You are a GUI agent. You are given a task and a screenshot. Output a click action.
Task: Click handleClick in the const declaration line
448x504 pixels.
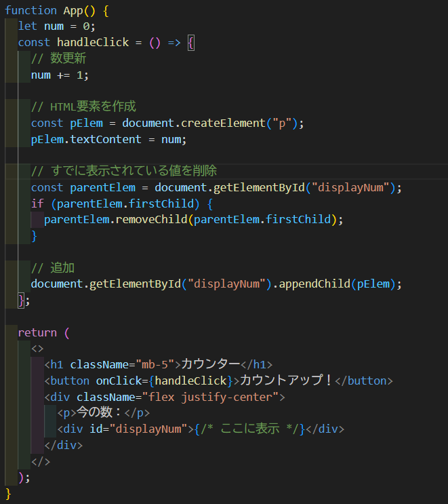[x=93, y=42]
